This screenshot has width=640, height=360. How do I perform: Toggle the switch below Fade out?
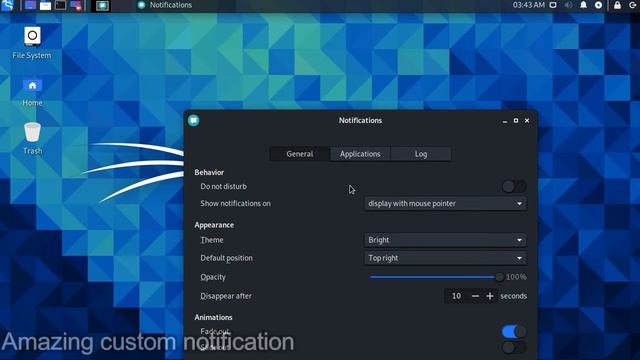tap(514, 347)
